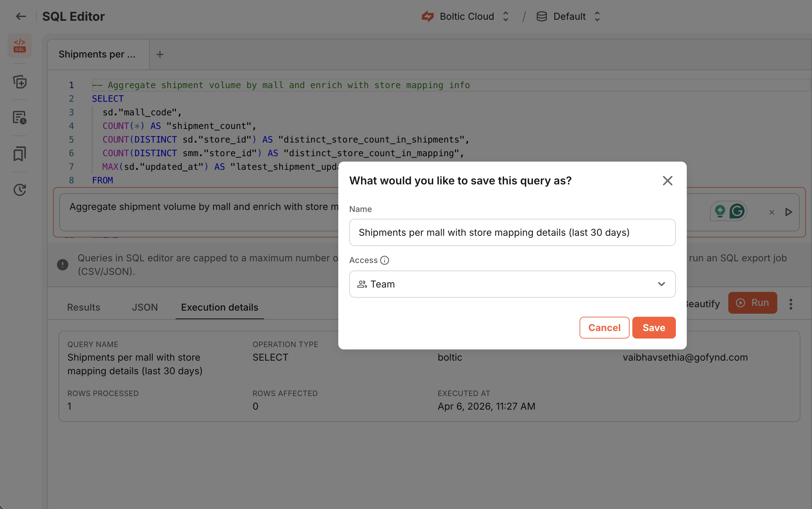Viewport: 812px width, 509px height.
Task: Close the save query dialog with the X
Action: tap(667, 181)
